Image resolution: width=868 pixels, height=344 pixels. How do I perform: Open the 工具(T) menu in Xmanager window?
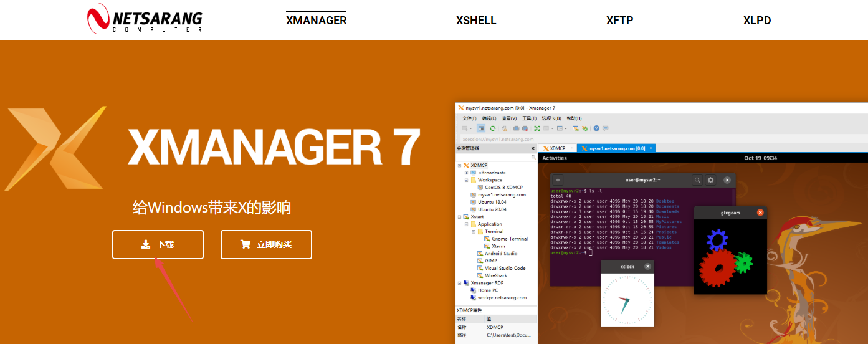point(530,118)
